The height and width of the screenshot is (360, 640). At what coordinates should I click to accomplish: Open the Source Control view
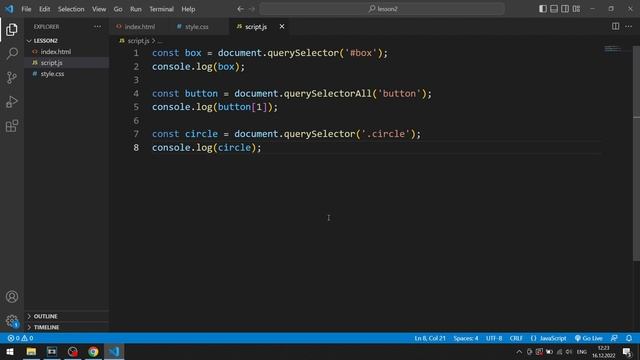pos(12,78)
